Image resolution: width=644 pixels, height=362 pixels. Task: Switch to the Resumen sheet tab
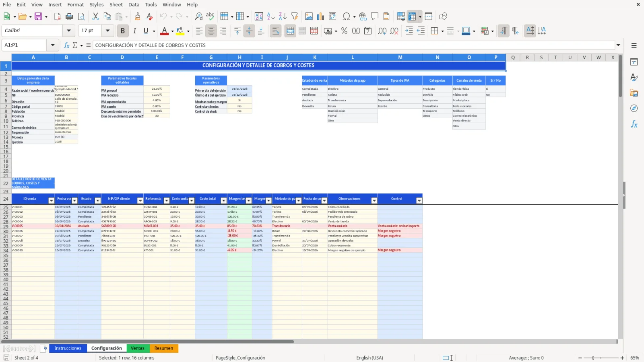[164, 348]
